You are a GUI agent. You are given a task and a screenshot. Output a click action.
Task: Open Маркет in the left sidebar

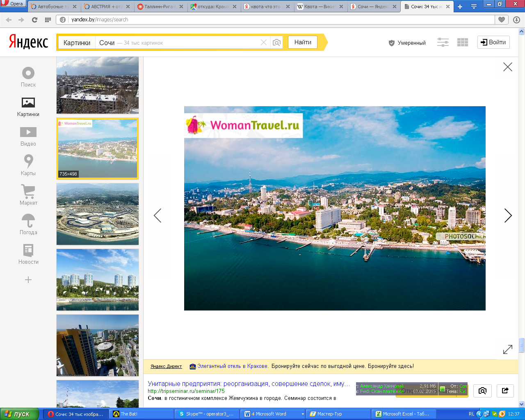[28, 195]
